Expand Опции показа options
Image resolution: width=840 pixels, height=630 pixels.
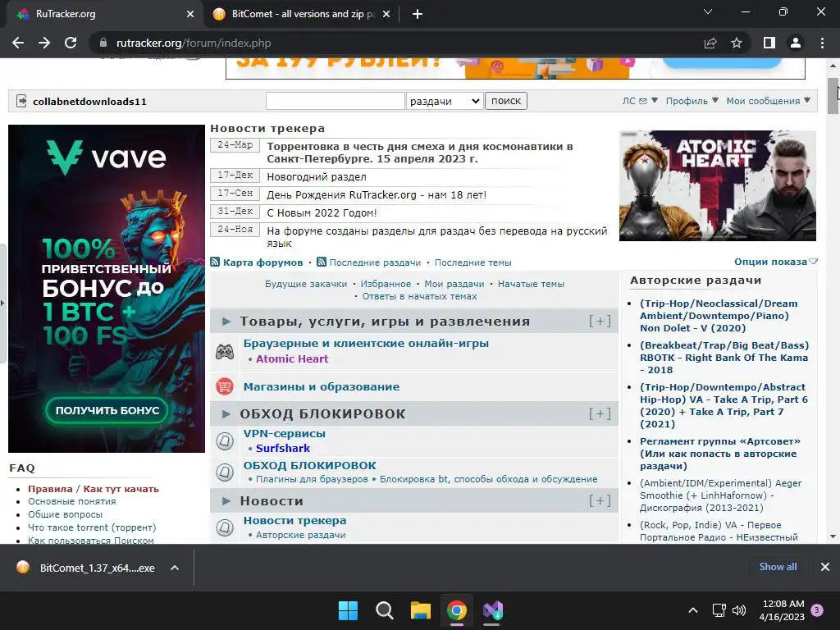pos(775,262)
